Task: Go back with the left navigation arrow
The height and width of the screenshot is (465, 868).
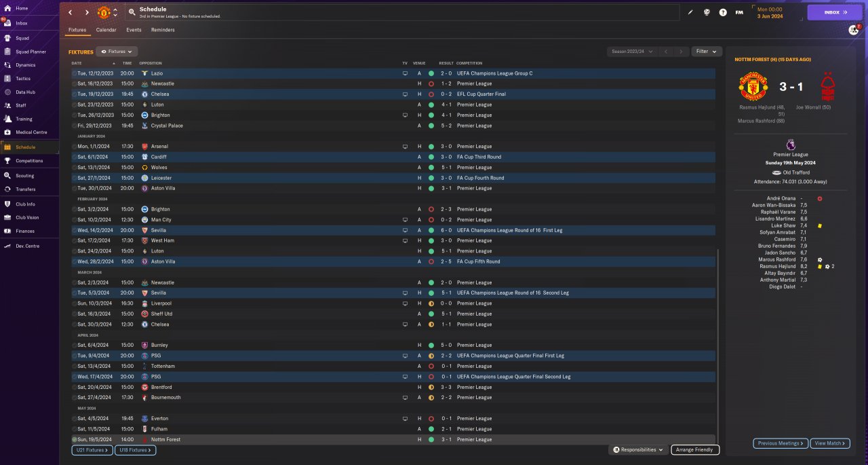Action: [70, 12]
